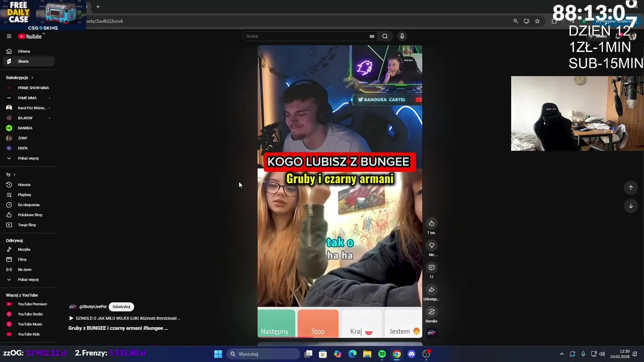Open OBS Studio from the taskbar

[426, 354]
